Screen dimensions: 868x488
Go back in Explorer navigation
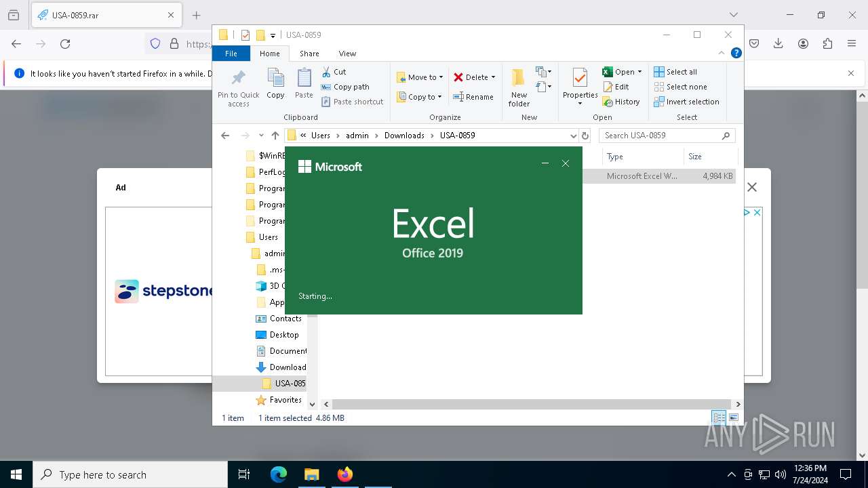click(225, 136)
